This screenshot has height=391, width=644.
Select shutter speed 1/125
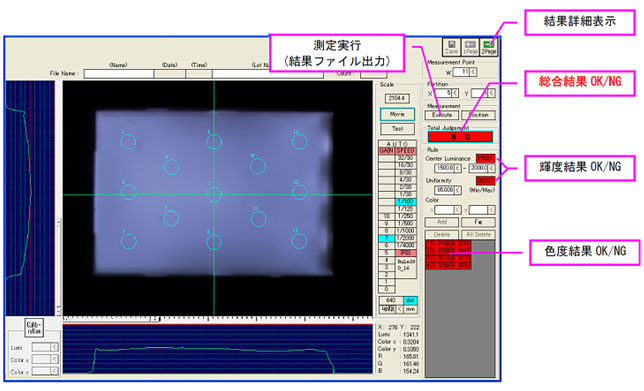[405, 209]
